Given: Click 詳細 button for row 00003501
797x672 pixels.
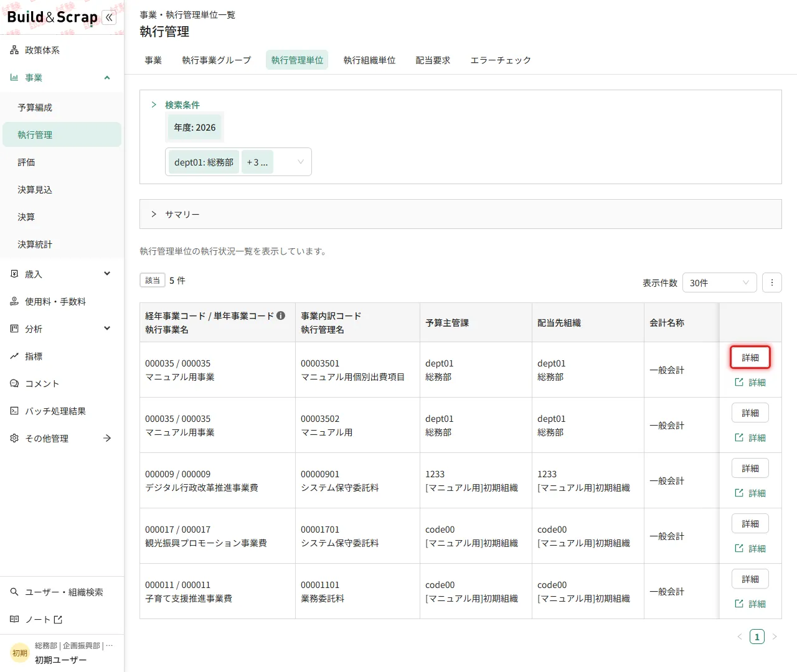Looking at the screenshot, I should 750,358.
